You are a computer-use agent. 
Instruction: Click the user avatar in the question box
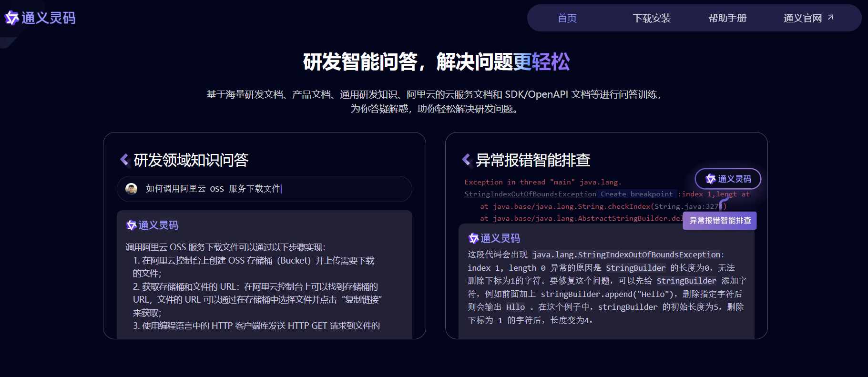point(131,189)
